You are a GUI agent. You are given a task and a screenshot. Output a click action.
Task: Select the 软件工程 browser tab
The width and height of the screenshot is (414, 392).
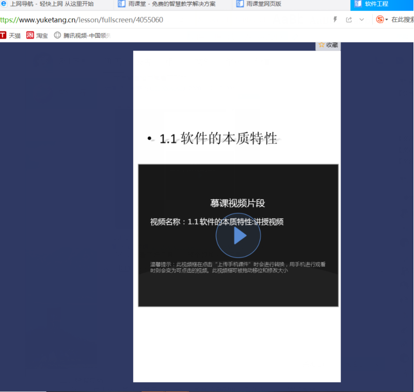[x=382, y=4]
